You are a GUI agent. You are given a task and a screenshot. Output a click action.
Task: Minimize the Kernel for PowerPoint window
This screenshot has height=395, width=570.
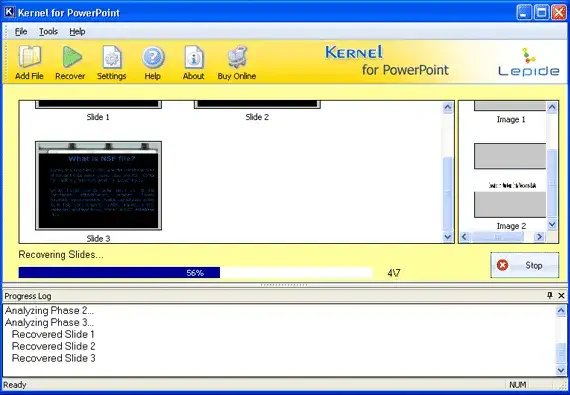523,13
